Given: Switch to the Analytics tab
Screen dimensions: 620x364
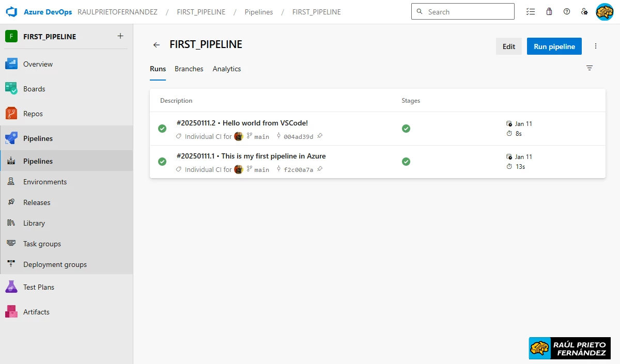Looking at the screenshot, I should (226, 69).
